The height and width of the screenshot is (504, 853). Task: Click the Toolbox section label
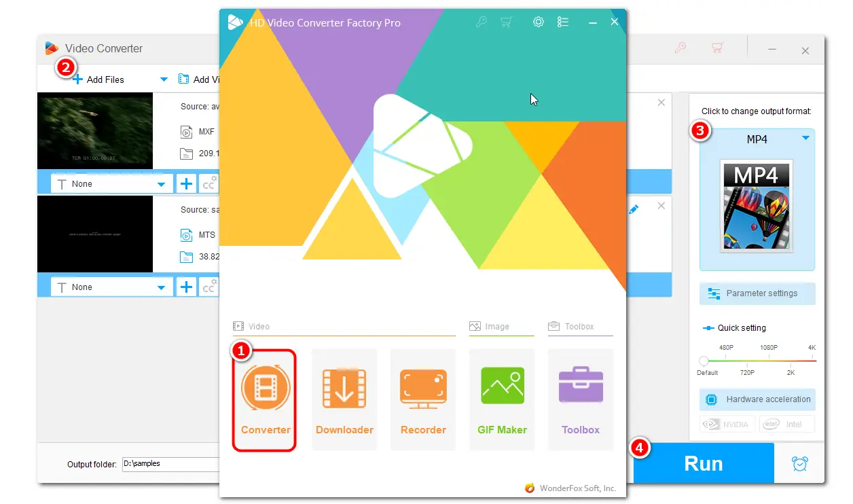579,327
